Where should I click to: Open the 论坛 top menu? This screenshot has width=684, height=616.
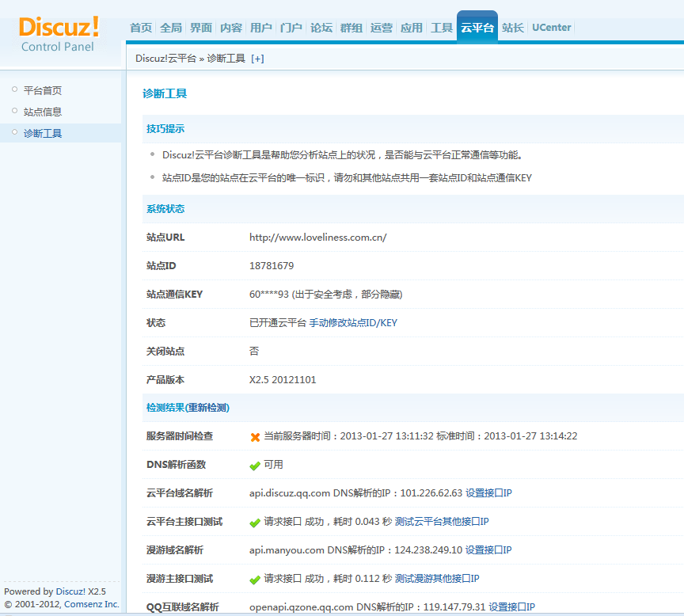tap(321, 28)
